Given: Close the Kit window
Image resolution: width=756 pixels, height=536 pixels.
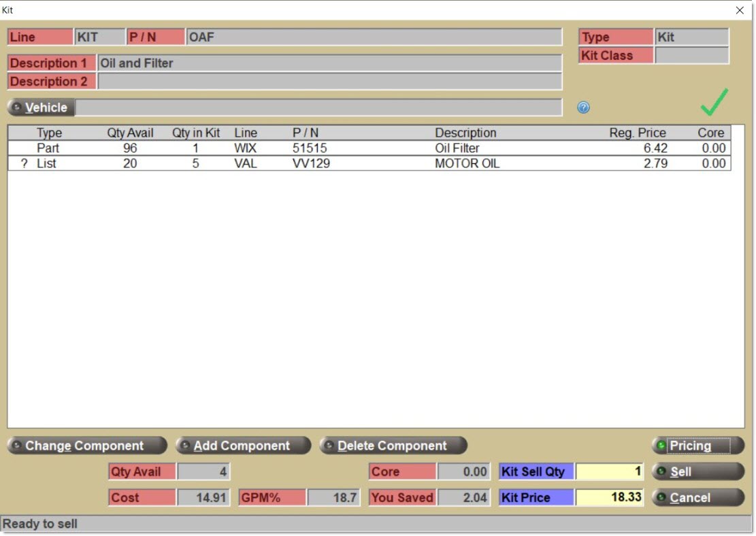Looking at the screenshot, I should [740, 10].
